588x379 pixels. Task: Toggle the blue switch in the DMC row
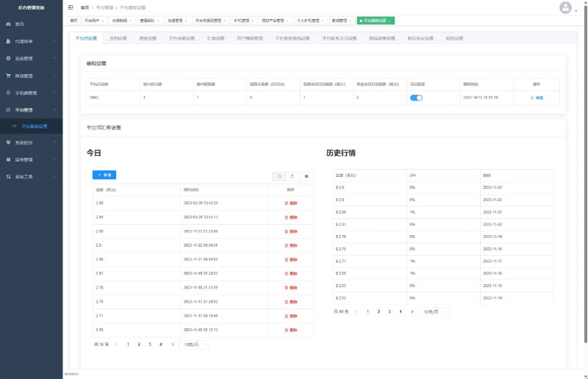pyautogui.click(x=416, y=97)
